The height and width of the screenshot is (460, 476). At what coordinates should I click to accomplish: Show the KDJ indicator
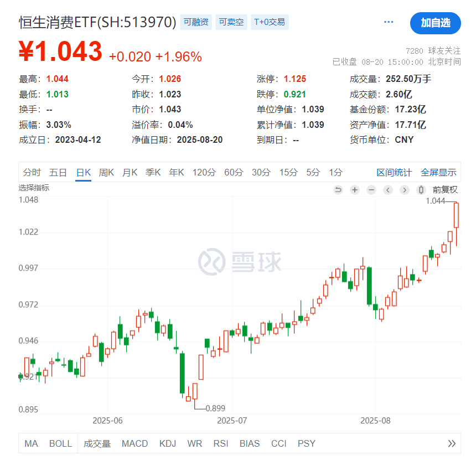tap(168, 443)
